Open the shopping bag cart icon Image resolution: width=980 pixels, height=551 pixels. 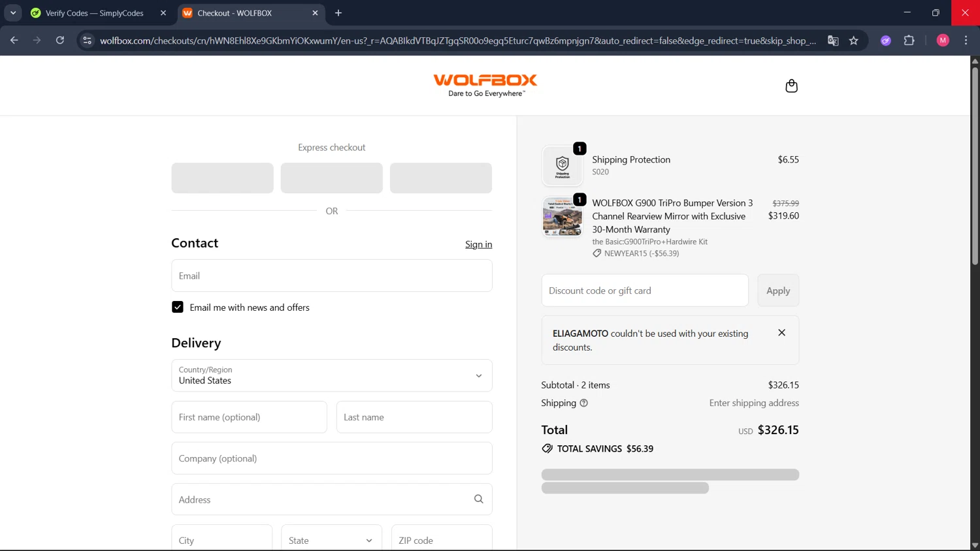pyautogui.click(x=791, y=86)
